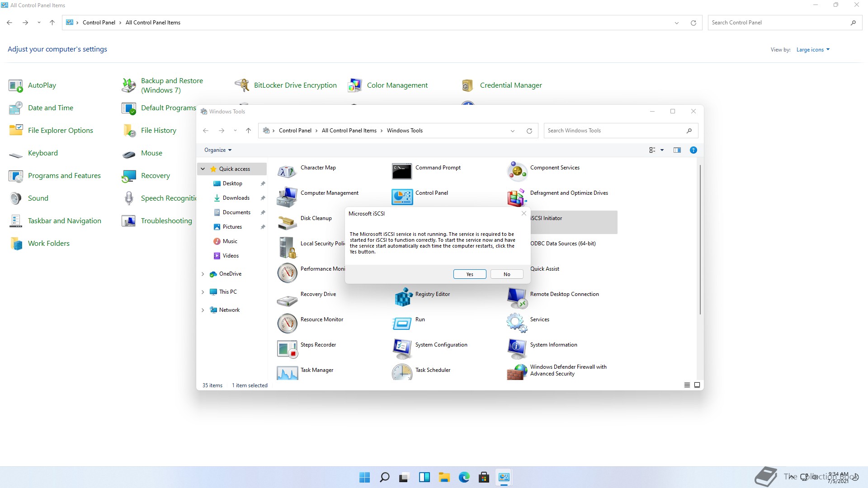Select Music in the navigation pane
The width and height of the screenshot is (868, 488).
click(x=230, y=241)
